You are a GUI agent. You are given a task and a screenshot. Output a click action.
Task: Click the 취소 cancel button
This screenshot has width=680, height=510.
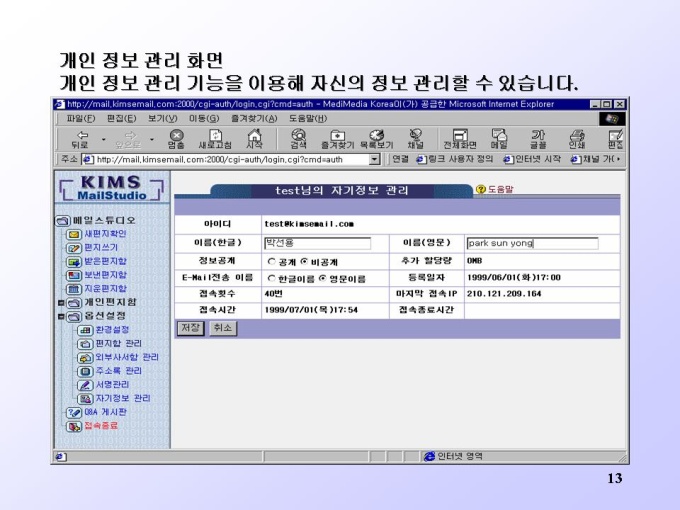(x=223, y=328)
